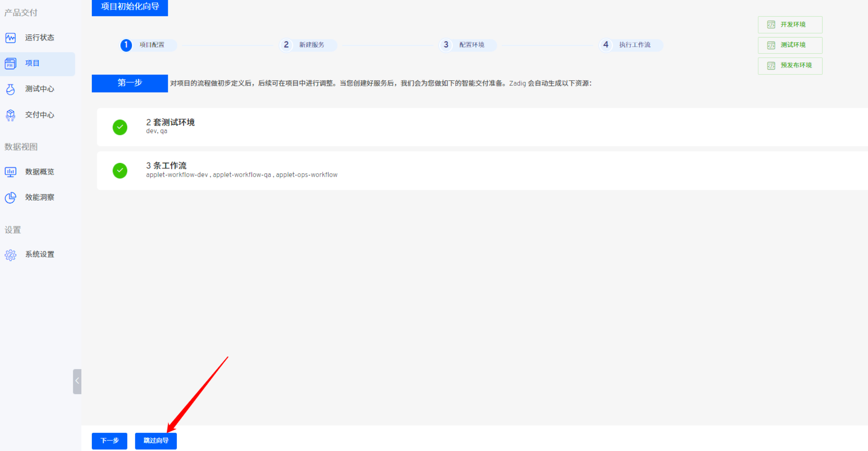The height and width of the screenshot is (451, 868).
Task: Choose the 测试环境 green button
Action: (790, 45)
